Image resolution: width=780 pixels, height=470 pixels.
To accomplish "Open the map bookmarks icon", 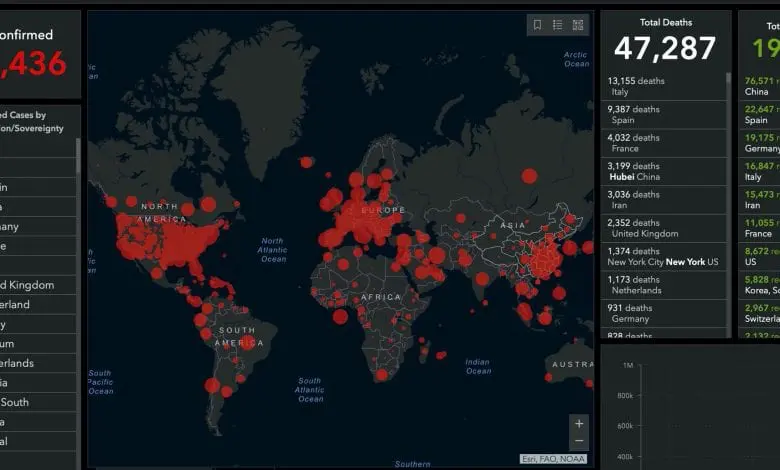I will pos(538,25).
